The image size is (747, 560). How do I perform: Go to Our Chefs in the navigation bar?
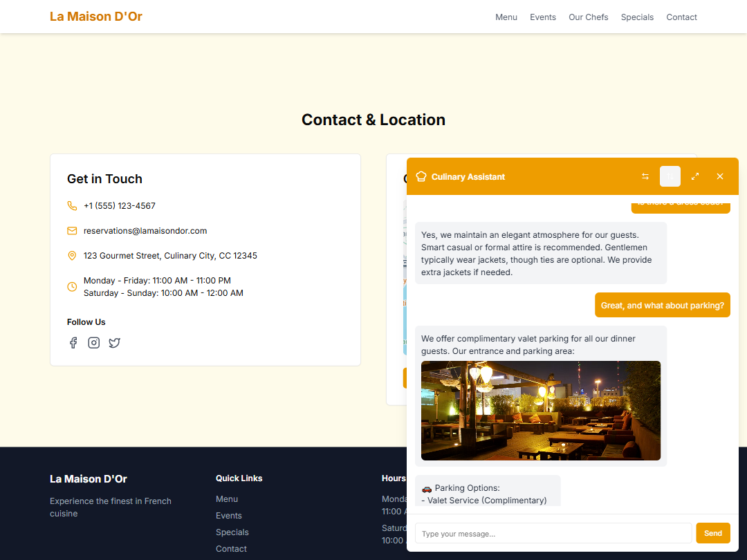click(589, 17)
